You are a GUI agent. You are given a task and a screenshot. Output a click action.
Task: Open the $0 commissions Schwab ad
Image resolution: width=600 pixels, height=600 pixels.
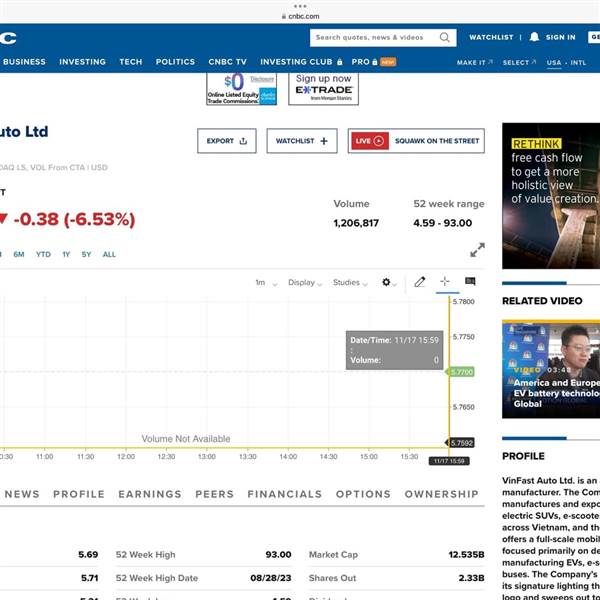coord(241,89)
